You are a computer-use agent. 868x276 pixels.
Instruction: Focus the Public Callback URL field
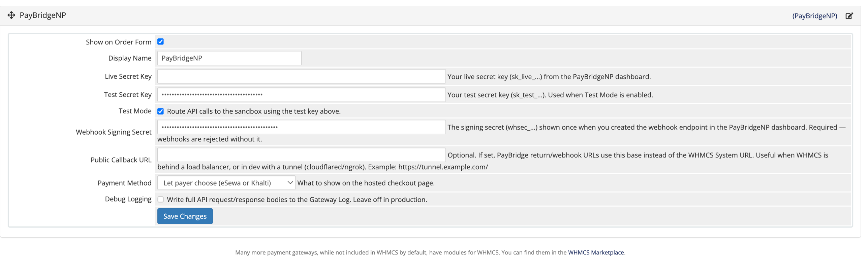[x=301, y=155]
